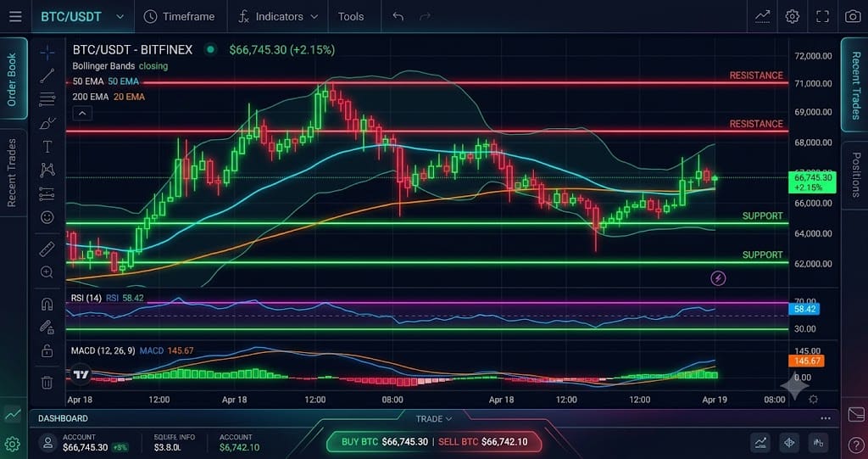Delete drawings with trash icon
The height and width of the screenshot is (459, 868).
click(47, 382)
